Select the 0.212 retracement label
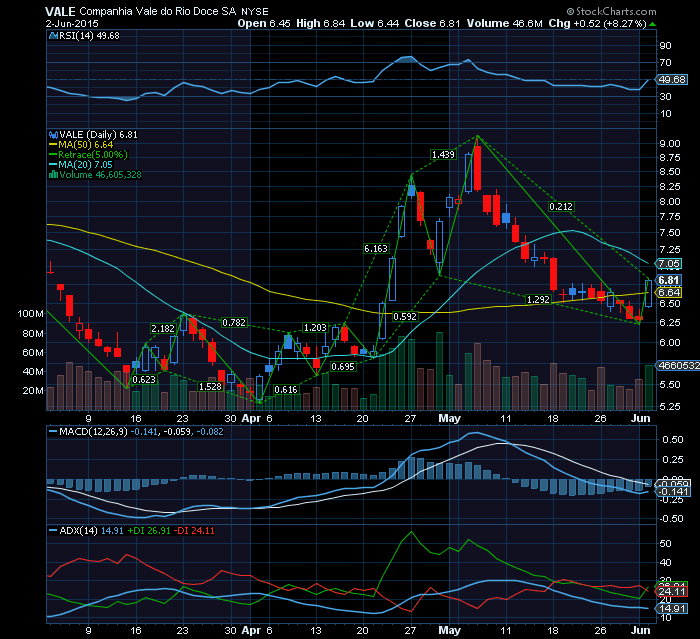The height and width of the screenshot is (639, 700). tap(561, 207)
